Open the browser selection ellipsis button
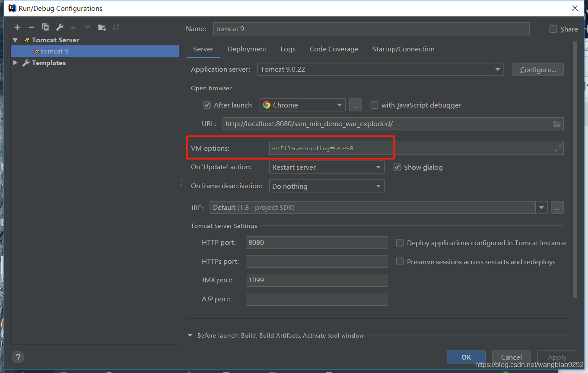Image resolution: width=588 pixels, height=373 pixels. click(355, 105)
